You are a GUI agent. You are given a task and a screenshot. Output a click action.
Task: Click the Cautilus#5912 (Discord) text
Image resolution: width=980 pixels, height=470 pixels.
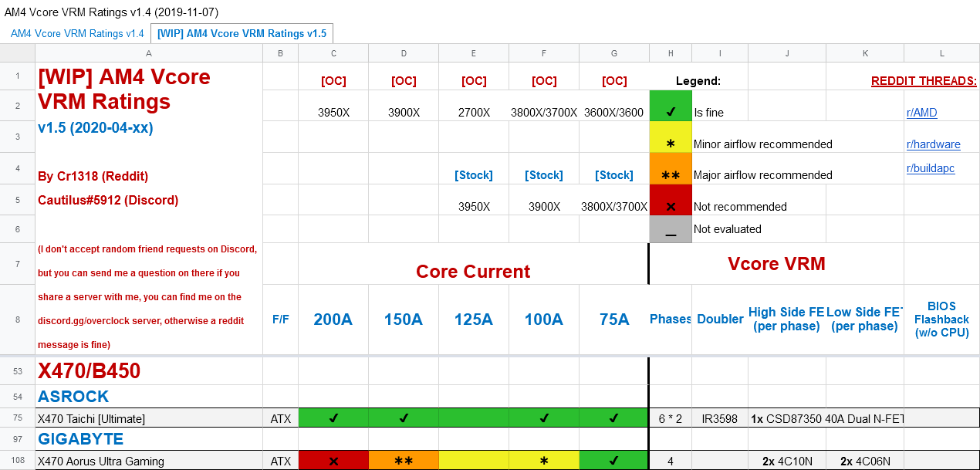tap(108, 200)
